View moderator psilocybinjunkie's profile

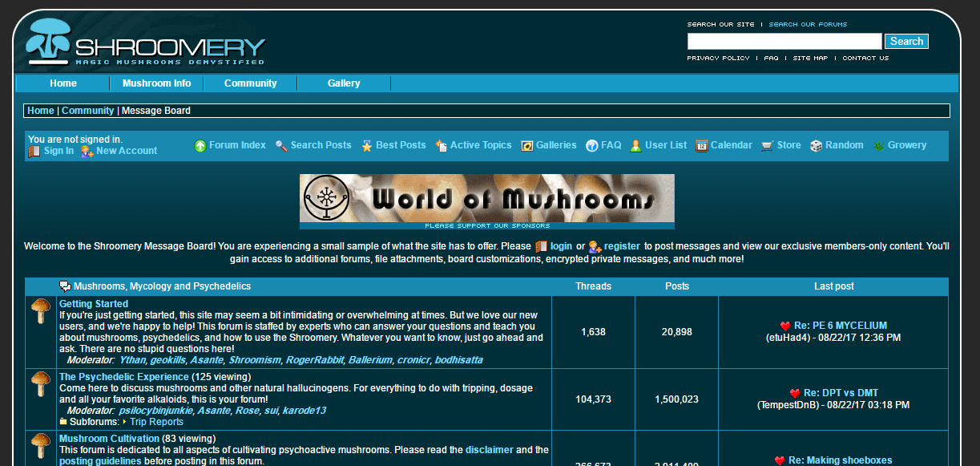point(158,411)
